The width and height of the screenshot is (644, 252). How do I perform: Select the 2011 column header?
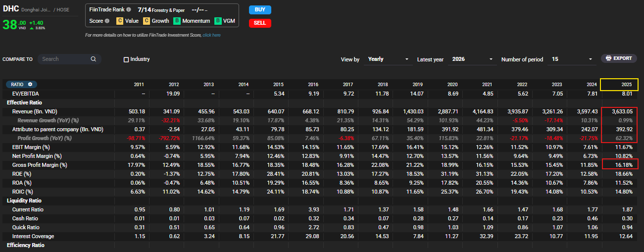tap(139, 85)
